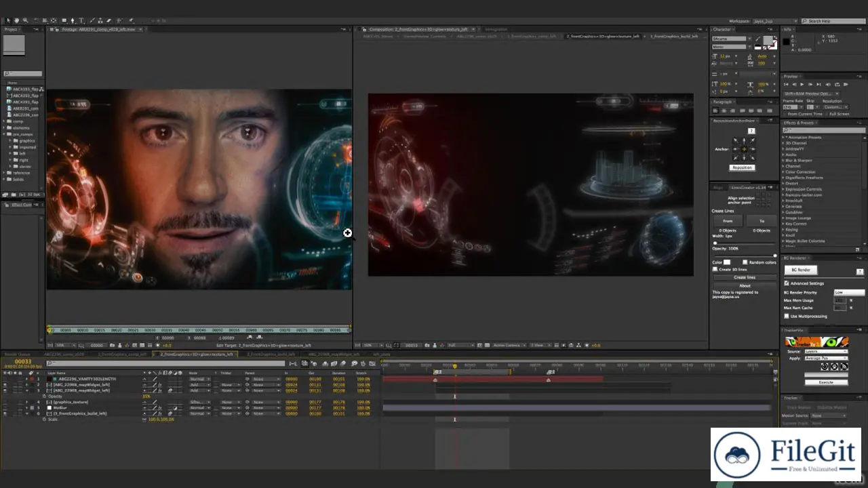Switch to the Render Queue tab
The width and height of the screenshot is (868, 488).
[x=18, y=354]
